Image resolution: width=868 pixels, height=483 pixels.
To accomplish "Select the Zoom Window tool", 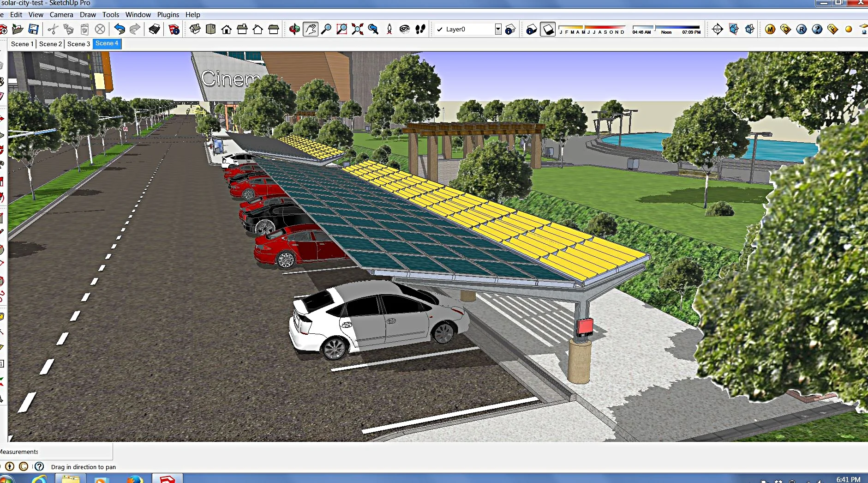I will [x=342, y=29].
